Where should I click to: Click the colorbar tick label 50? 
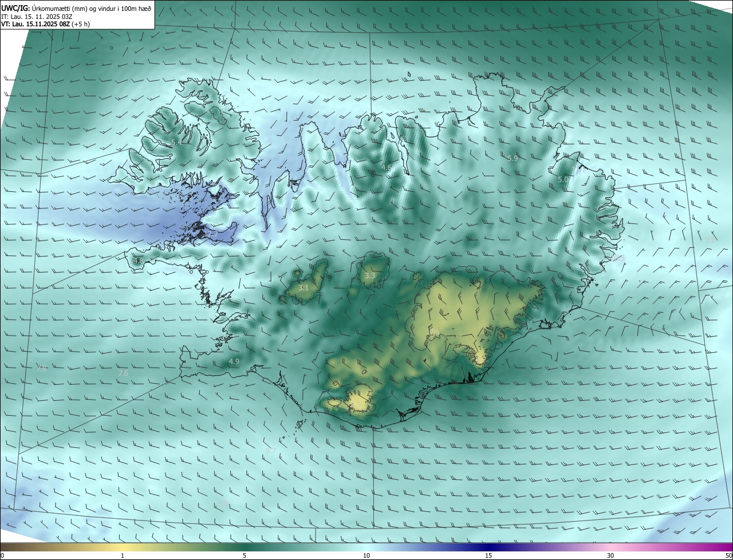728,555
